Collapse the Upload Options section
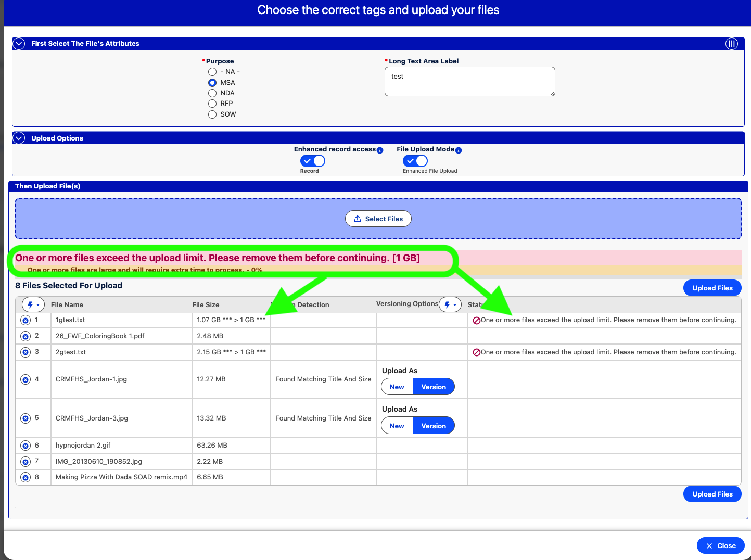Viewport: 751px width, 560px height. (19, 138)
